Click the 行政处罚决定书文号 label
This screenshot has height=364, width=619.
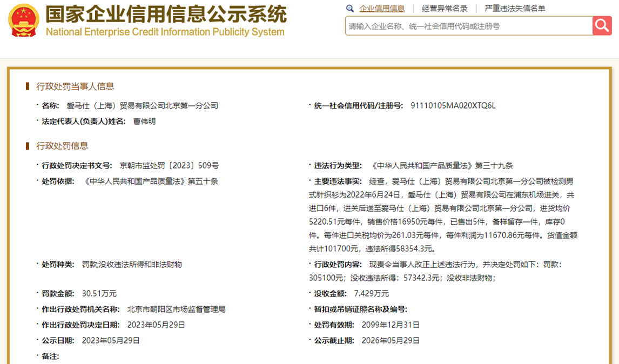[77, 166]
